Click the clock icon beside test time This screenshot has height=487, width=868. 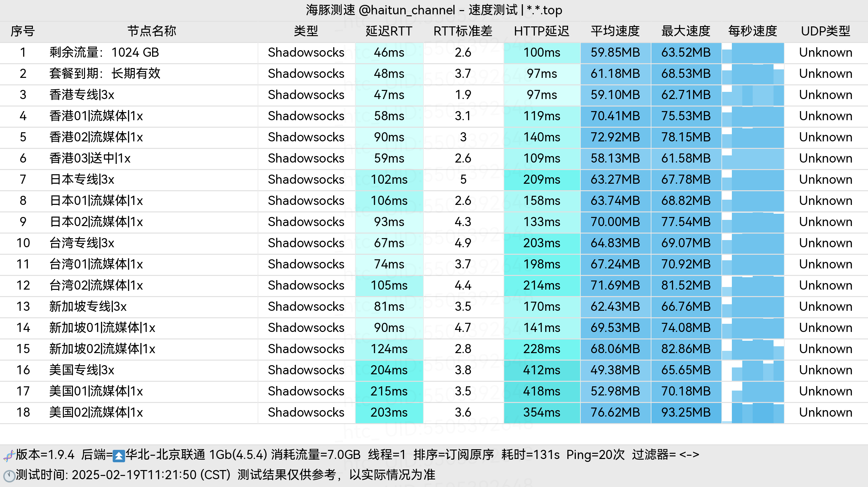pyautogui.click(x=9, y=476)
